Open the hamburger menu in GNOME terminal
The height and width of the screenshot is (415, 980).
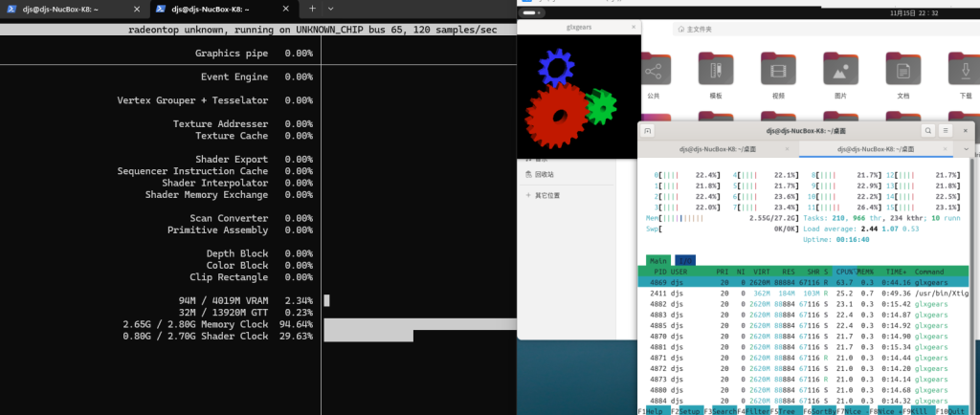coord(947,130)
